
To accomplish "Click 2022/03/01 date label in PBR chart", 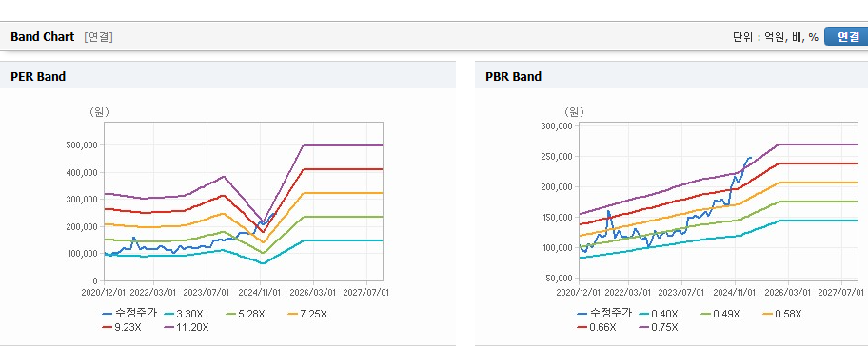I will point(629,293).
